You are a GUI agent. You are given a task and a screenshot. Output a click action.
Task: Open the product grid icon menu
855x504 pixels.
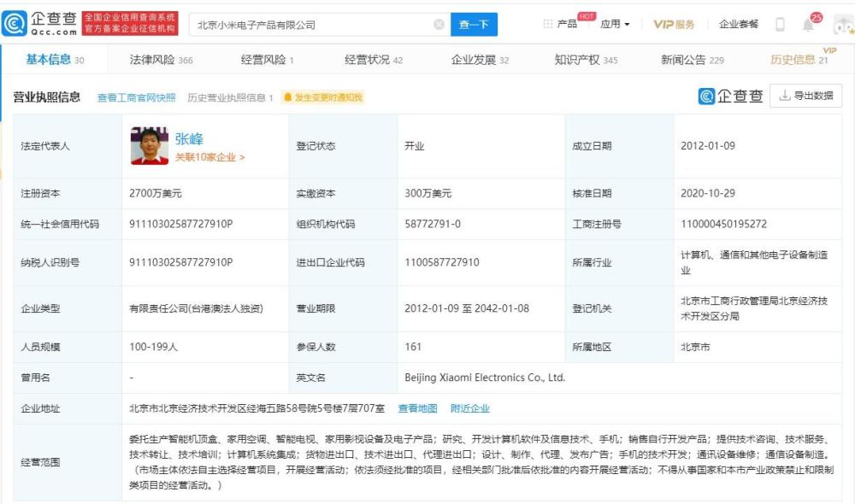coord(547,24)
